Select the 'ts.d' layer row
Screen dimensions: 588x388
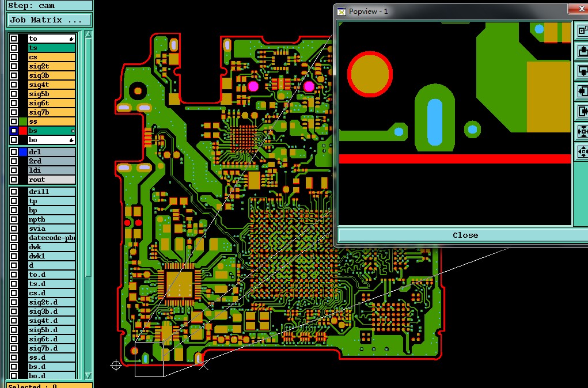(x=52, y=284)
